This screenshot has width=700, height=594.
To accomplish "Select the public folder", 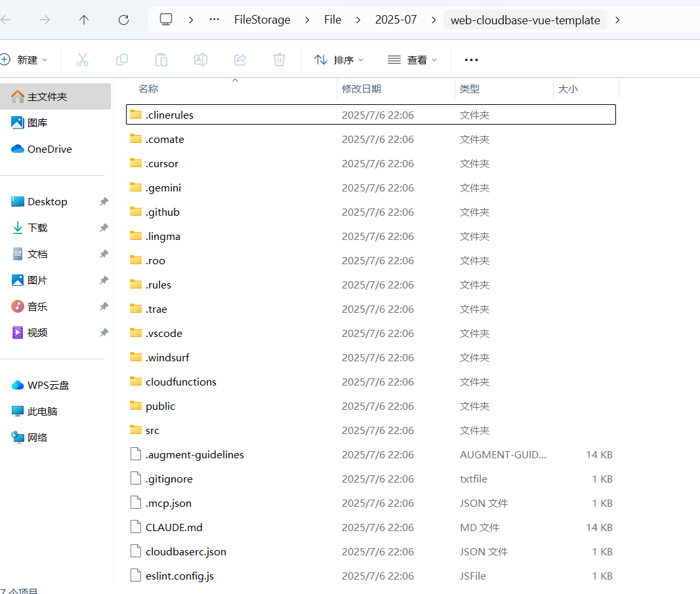I will 371,406.
